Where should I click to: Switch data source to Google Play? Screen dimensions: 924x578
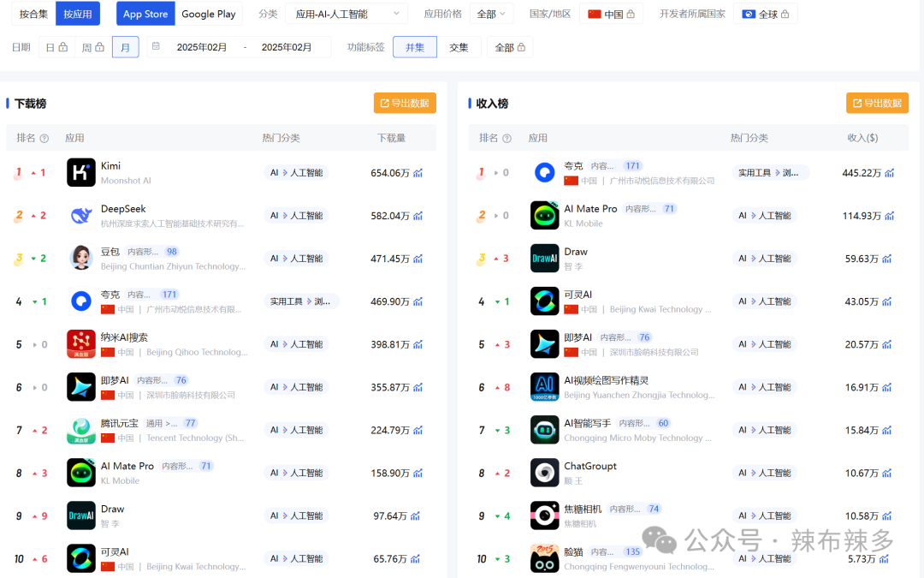[208, 14]
